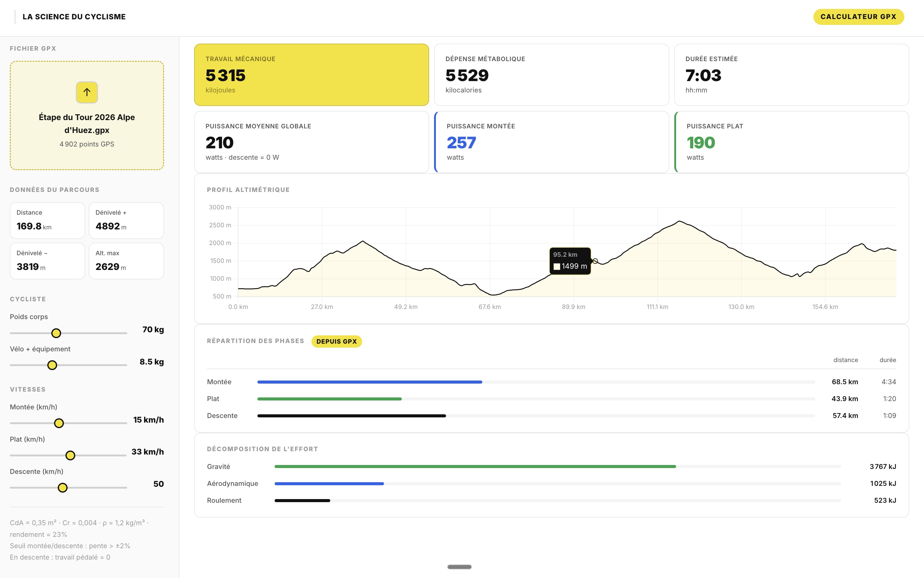
Task: Click the white swatch in chart tooltip
Action: click(557, 267)
